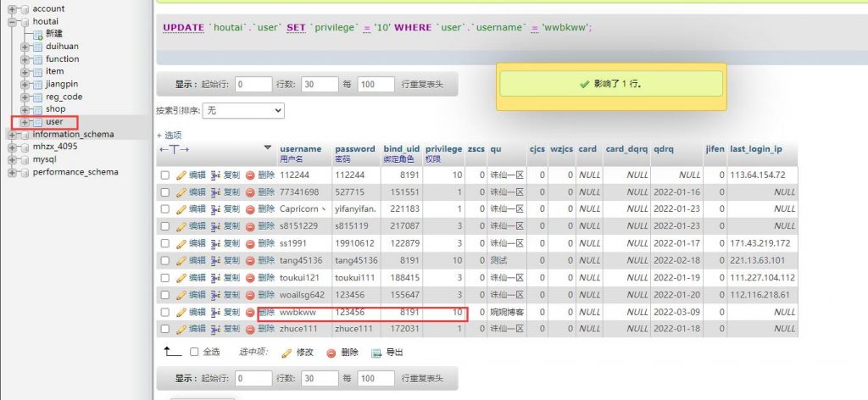Check the checkbox for row wwbkww
Image resolution: width=868 pixels, height=400 pixels.
pos(165,312)
